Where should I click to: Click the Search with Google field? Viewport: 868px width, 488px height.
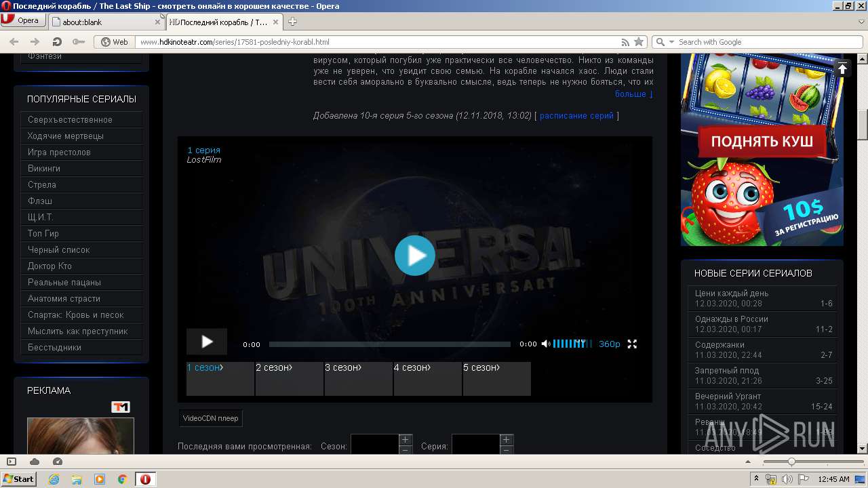770,42
